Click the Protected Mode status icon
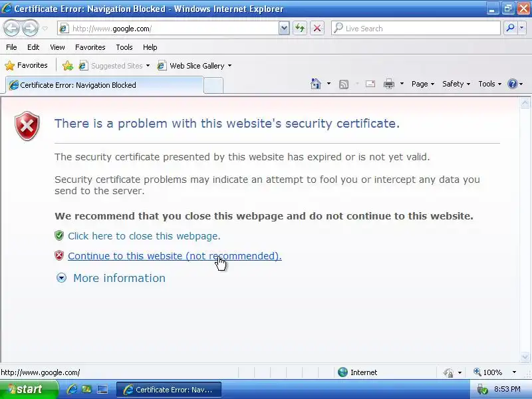Screen dimensions: 532x399 [x=448, y=372]
